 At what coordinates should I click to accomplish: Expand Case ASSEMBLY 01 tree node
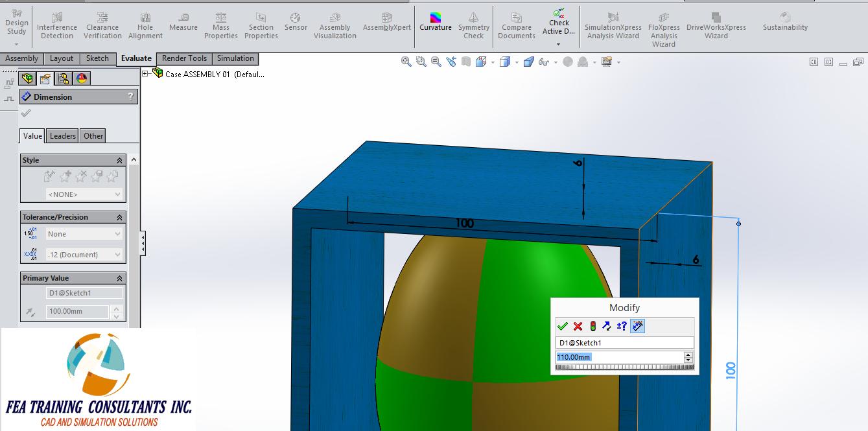[145, 74]
